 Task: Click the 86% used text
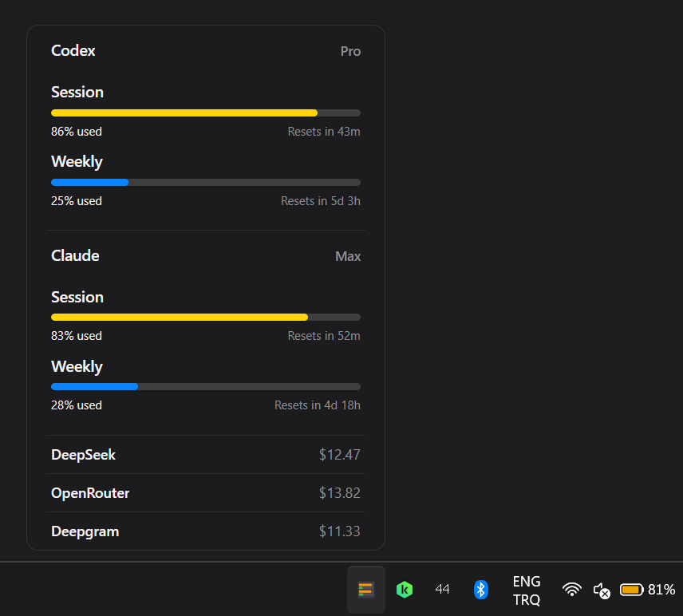(77, 132)
